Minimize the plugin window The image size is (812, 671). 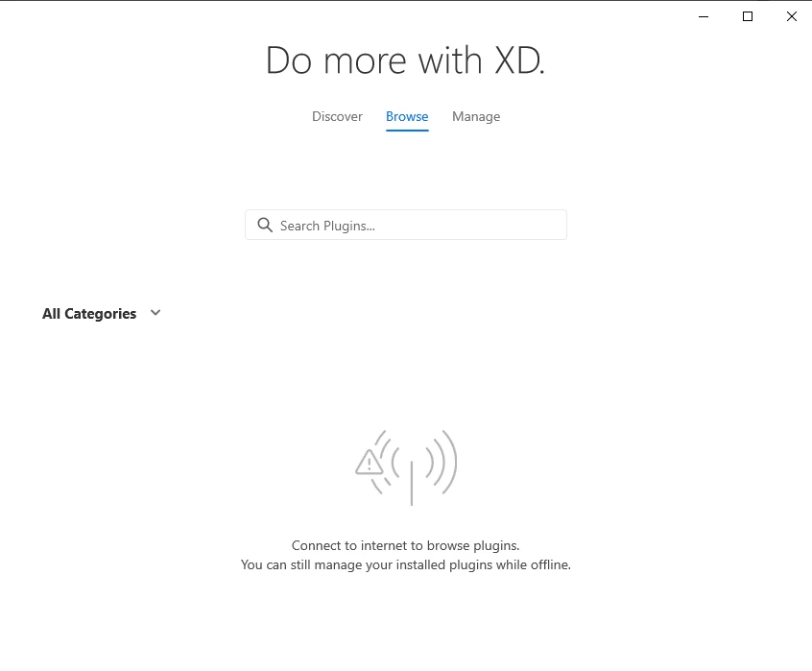point(704,16)
